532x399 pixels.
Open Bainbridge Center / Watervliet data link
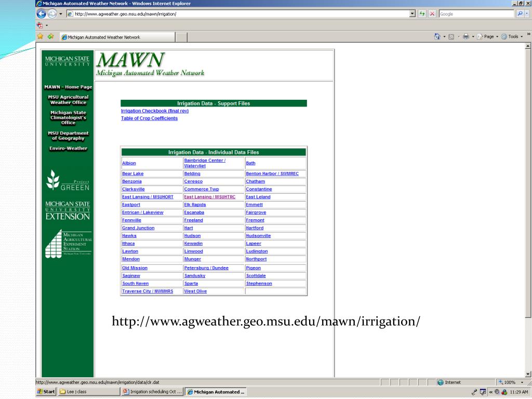205,163
